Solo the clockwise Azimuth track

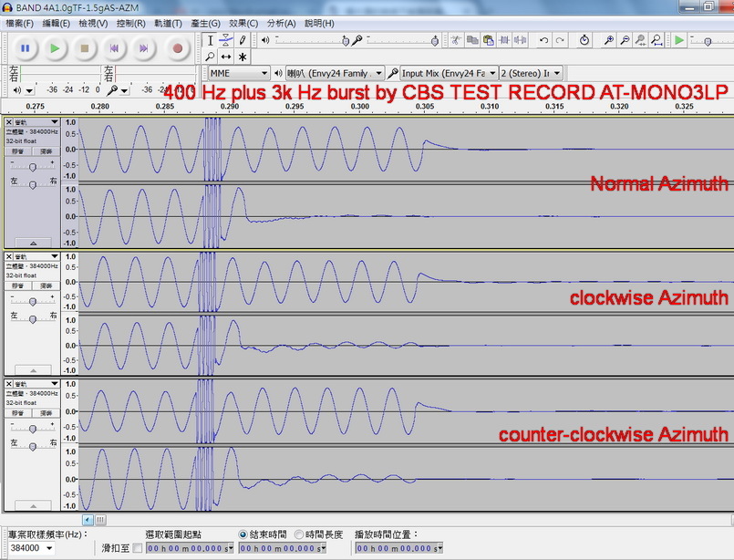click(46, 285)
